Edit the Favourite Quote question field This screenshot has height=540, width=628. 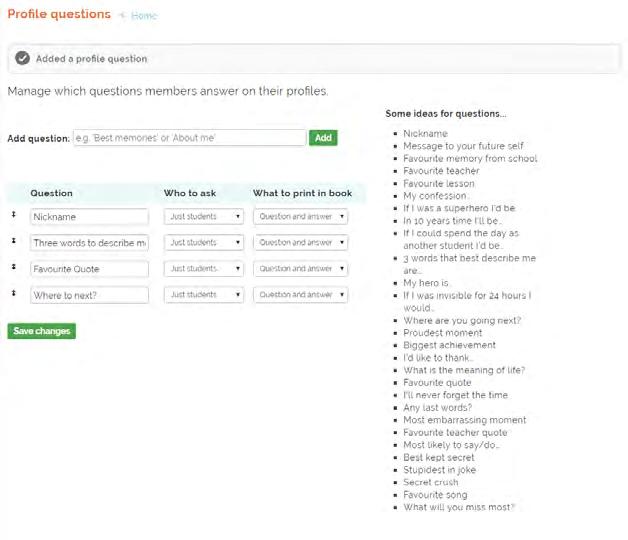89,268
